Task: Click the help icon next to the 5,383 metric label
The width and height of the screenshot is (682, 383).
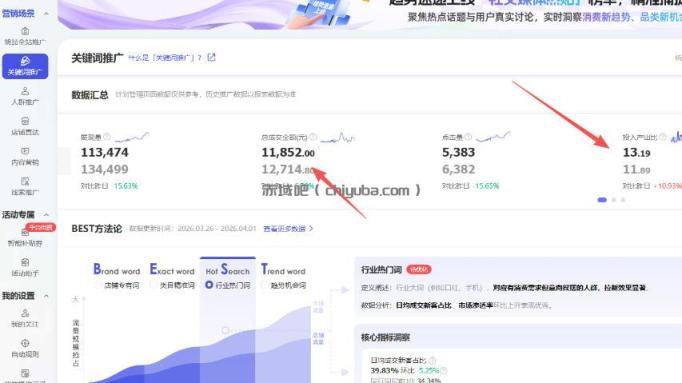Action: point(468,137)
